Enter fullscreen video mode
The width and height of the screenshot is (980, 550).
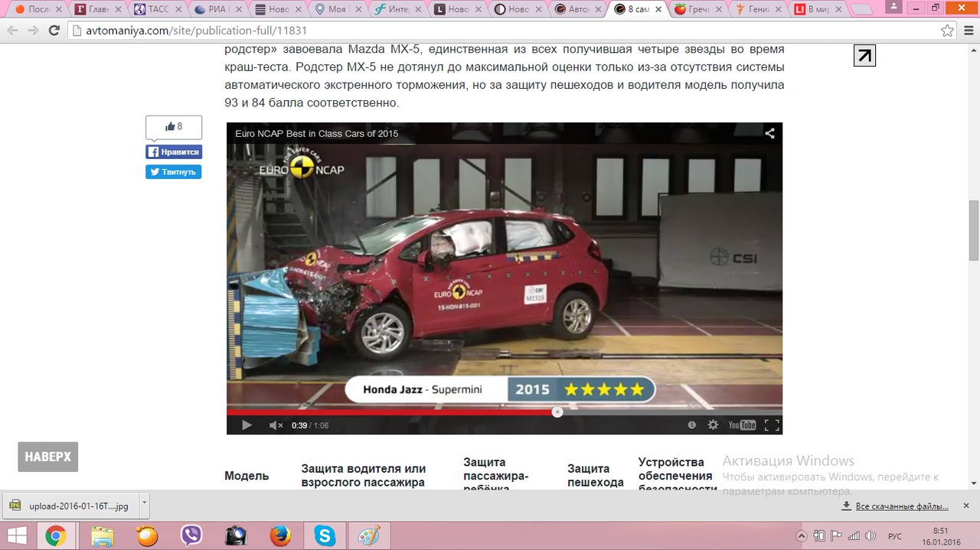click(x=772, y=425)
